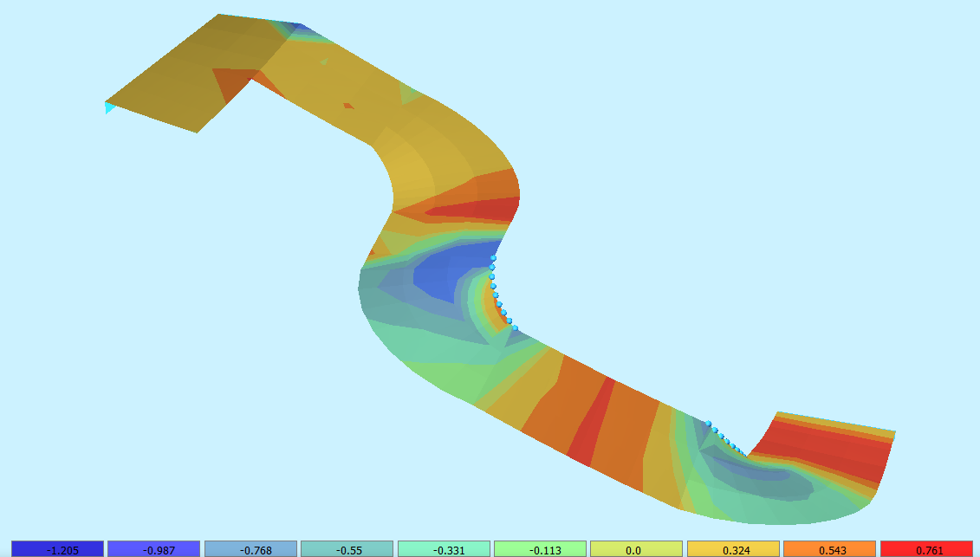The image size is (980, 557).
Task: Click the cyan marker at the far-left corner
Action: 110,107
